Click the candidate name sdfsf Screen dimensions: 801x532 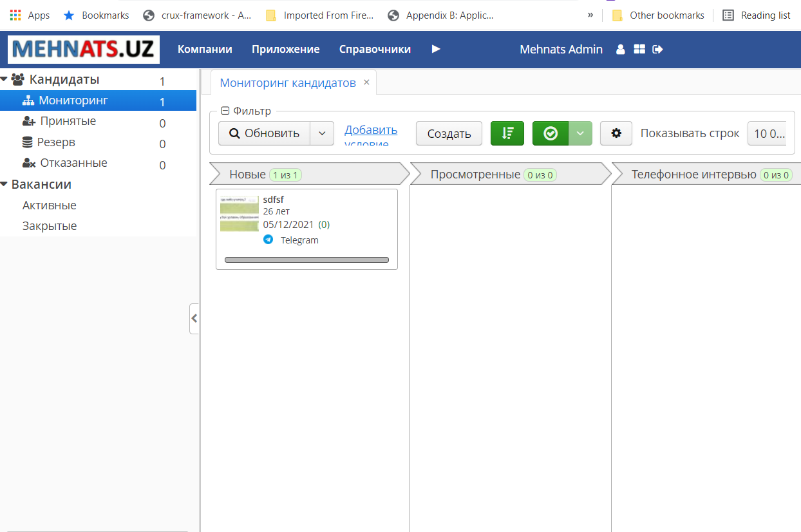click(274, 200)
